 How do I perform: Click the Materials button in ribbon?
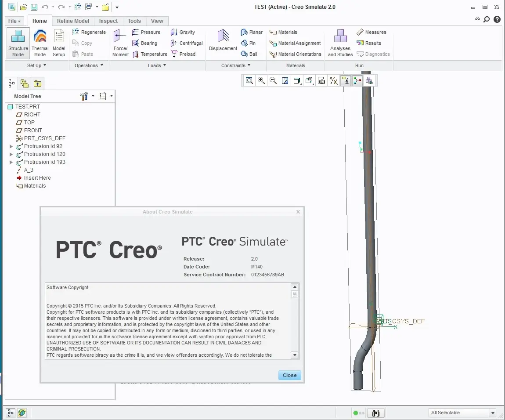click(x=283, y=32)
